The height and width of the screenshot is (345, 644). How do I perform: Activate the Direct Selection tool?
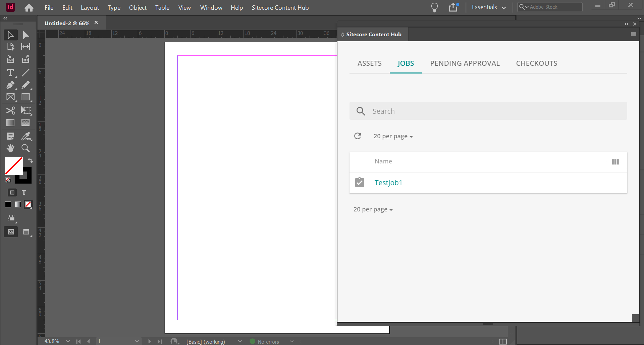click(x=25, y=35)
